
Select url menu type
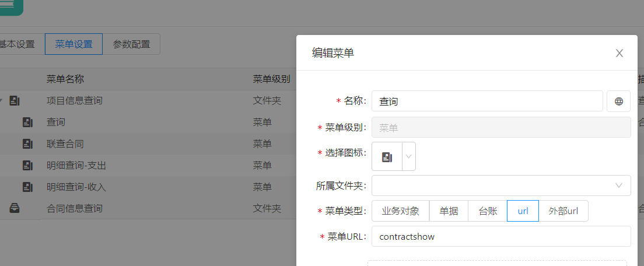(x=523, y=211)
